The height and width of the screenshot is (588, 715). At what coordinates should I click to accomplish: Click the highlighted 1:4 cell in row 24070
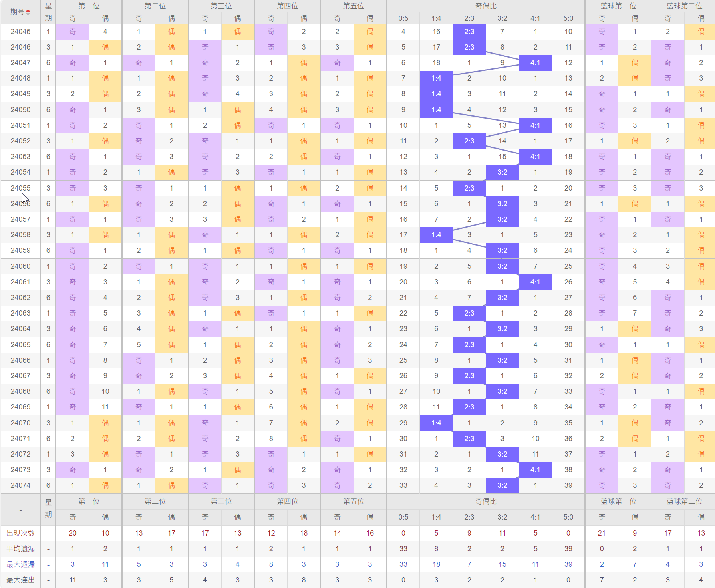point(436,423)
